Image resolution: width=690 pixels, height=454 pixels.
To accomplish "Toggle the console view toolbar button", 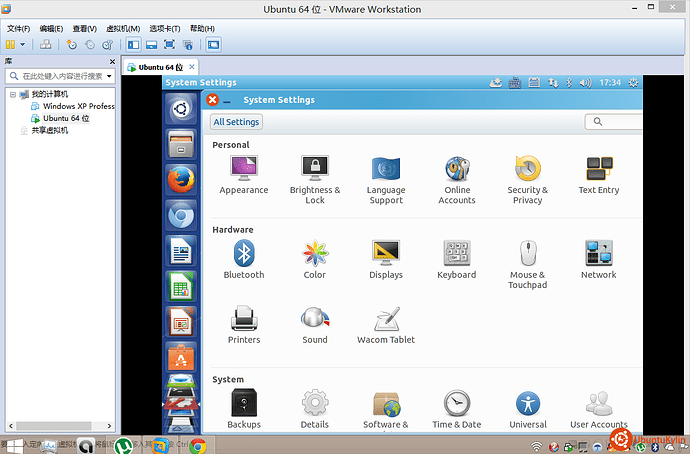I will tap(213, 44).
